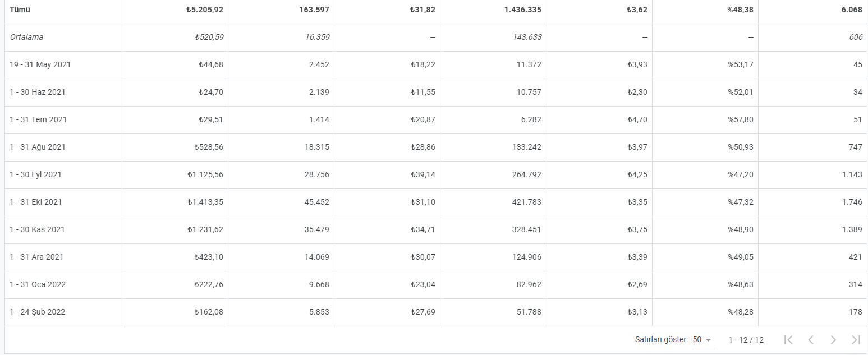The width and height of the screenshot is (868, 355).
Task: Open rows per page dropdown showing 50
Action: (x=703, y=340)
